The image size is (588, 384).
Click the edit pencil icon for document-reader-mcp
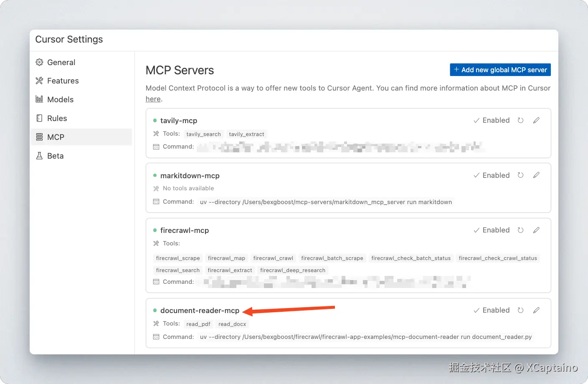tap(536, 310)
